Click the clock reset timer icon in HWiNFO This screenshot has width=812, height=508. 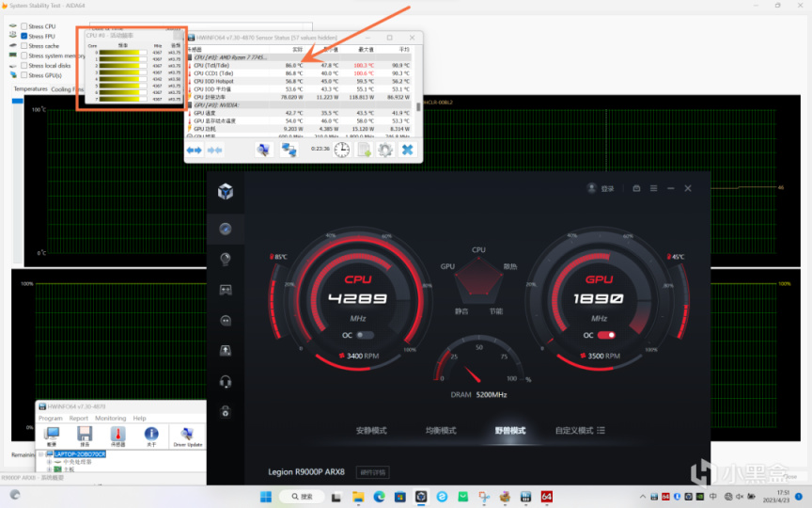(342, 150)
